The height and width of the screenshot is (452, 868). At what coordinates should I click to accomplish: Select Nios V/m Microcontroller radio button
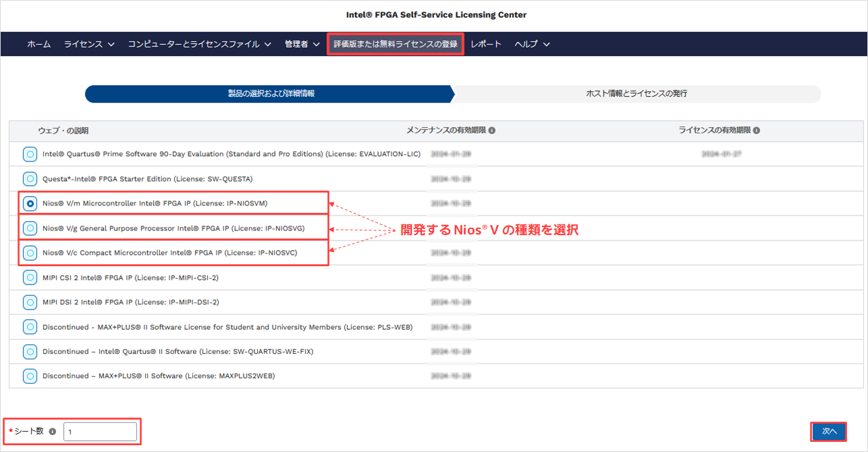30,203
